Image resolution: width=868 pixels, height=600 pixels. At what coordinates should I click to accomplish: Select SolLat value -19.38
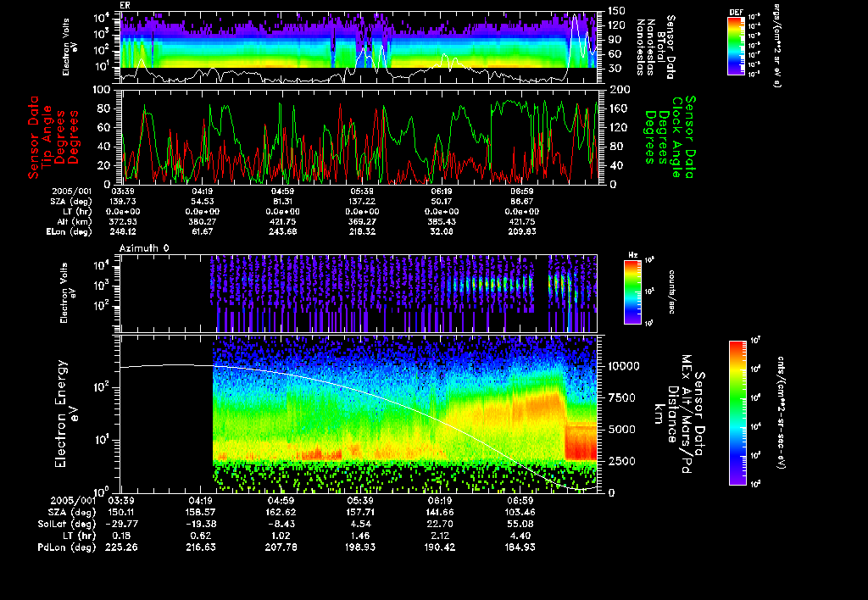[x=200, y=524]
